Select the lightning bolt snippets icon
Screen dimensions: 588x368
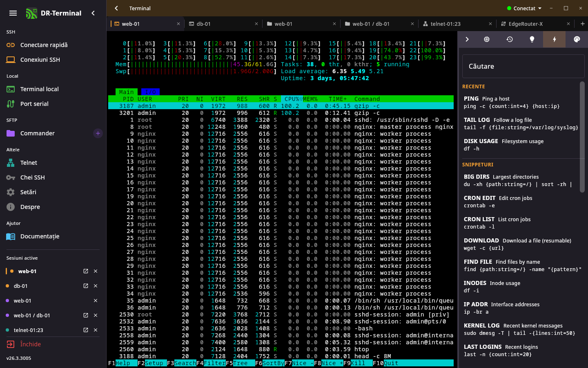click(554, 39)
